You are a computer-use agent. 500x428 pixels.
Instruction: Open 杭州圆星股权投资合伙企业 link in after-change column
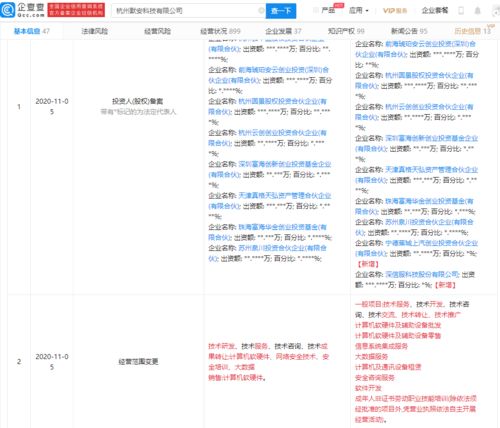(414, 80)
